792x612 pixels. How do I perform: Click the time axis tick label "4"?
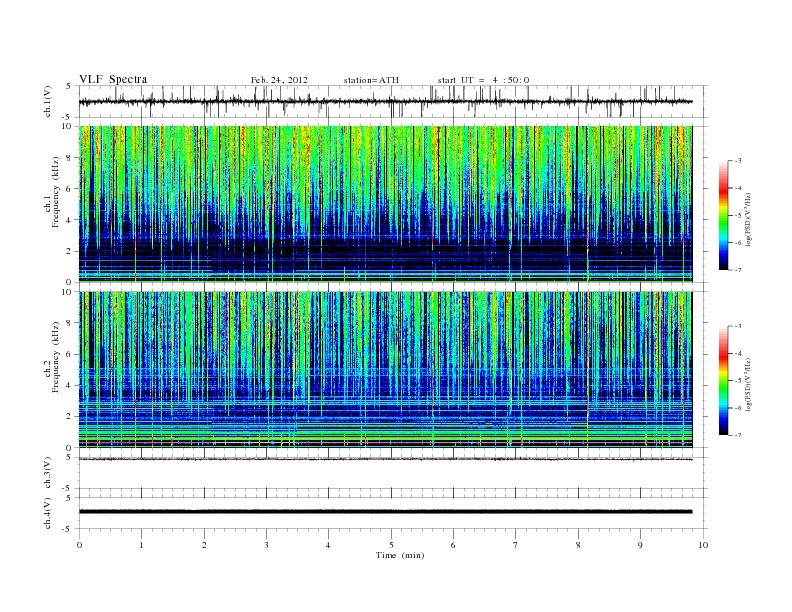328,545
